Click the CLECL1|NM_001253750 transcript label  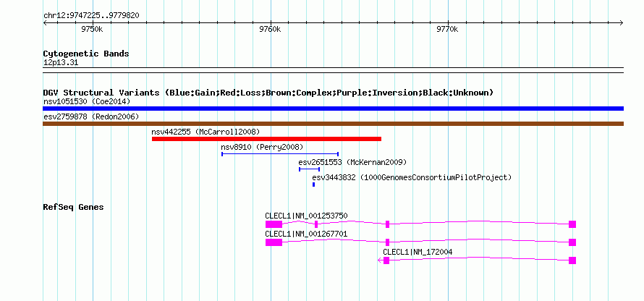point(306,216)
